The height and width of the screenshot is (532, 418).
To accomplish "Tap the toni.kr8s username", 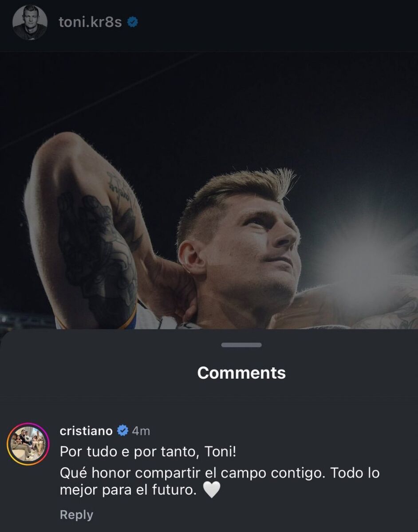I will click(90, 22).
